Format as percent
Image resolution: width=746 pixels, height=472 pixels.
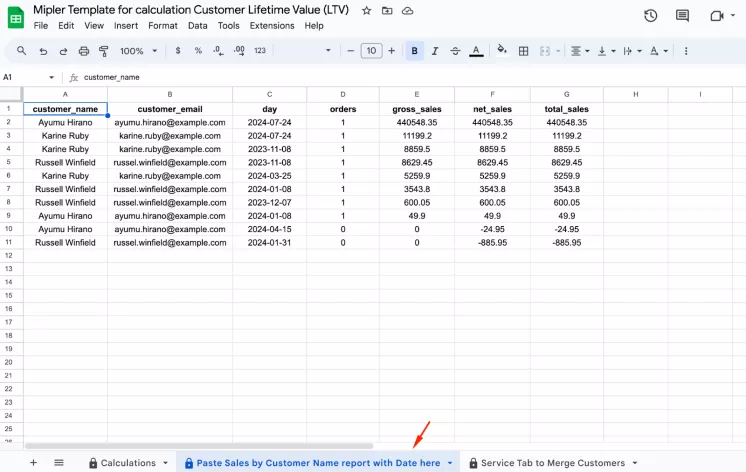click(x=198, y=50)
